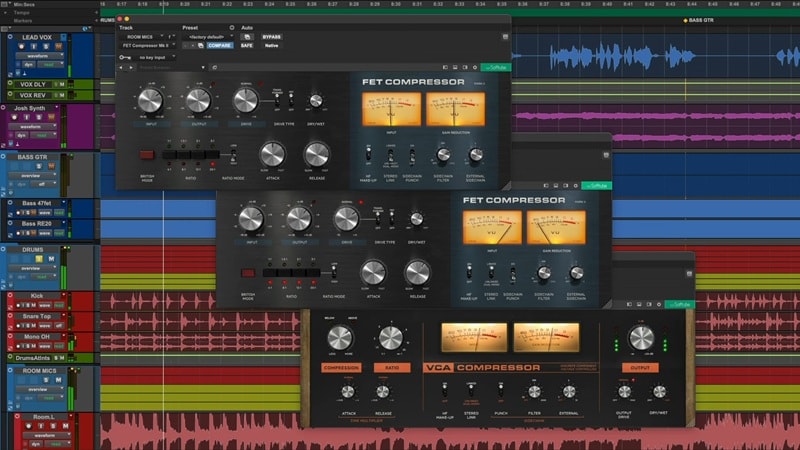Image resolution: width=800 pixels, height=450 pixels.
Task: Flip SIDECHAIN PUNCH switch on top FET Compressor
Action: click(x=412, y=154)
